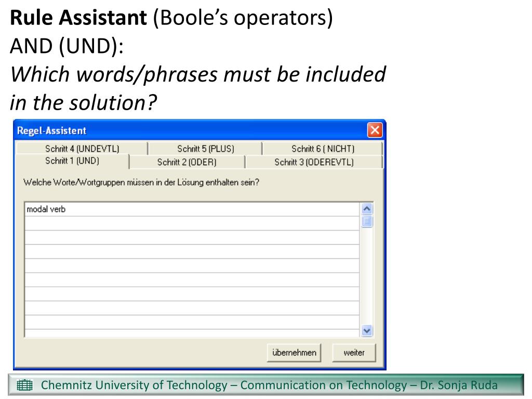This screenshot has height=399, width=532.
Task: Close the Regel-Assistent dialog
Action: pyautogui.click(x=375, y=130)
